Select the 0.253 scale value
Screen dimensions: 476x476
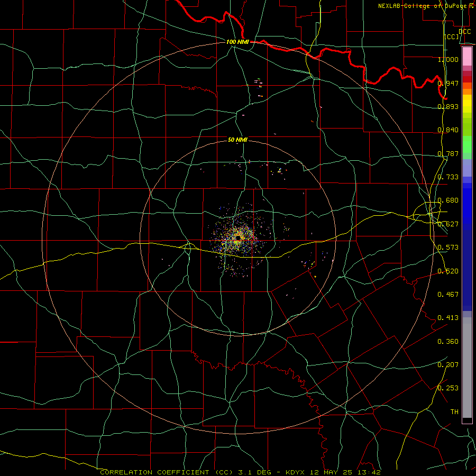coord(448,388)
